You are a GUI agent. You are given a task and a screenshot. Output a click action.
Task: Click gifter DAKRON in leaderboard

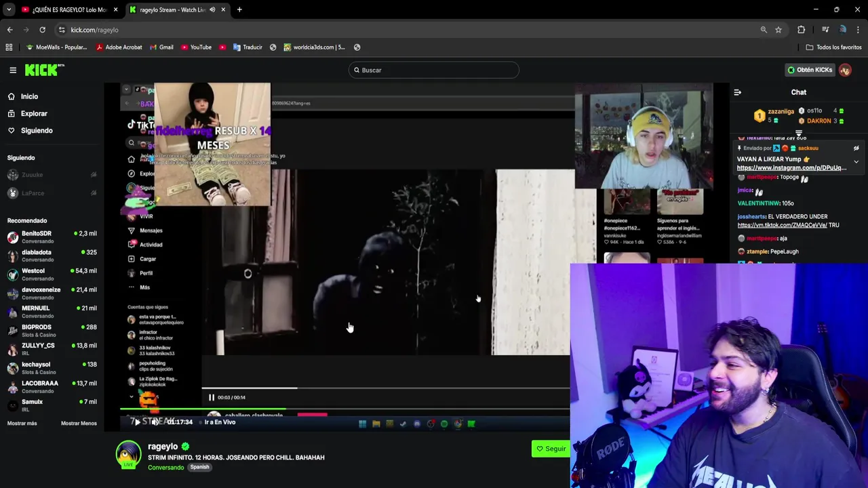click(818, 121)
